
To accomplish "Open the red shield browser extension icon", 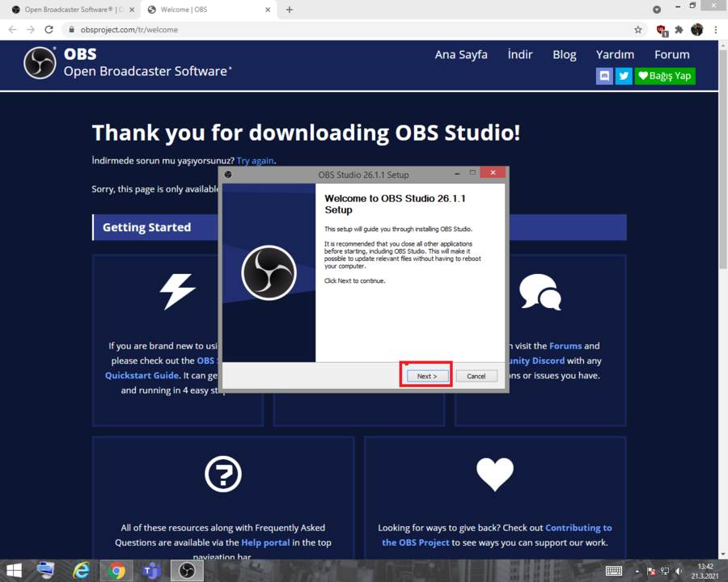I will (x=662, y=30).
